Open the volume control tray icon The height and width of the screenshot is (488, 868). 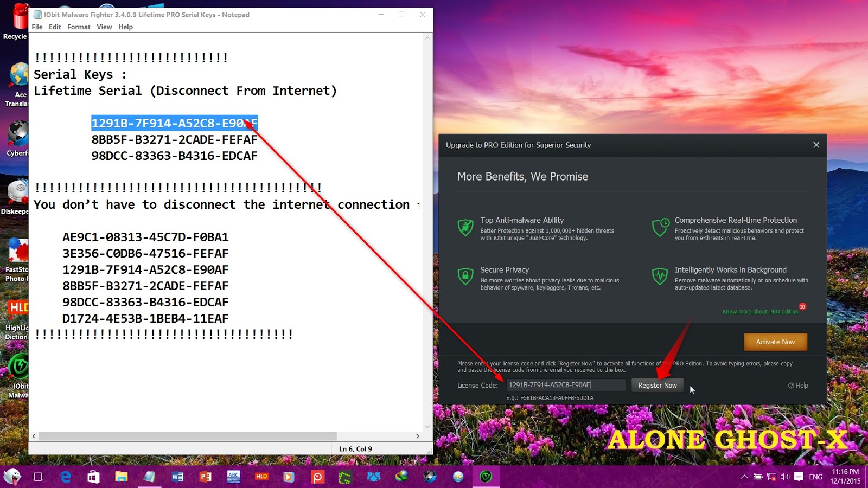pyautogui.click(x=784, y=477)
